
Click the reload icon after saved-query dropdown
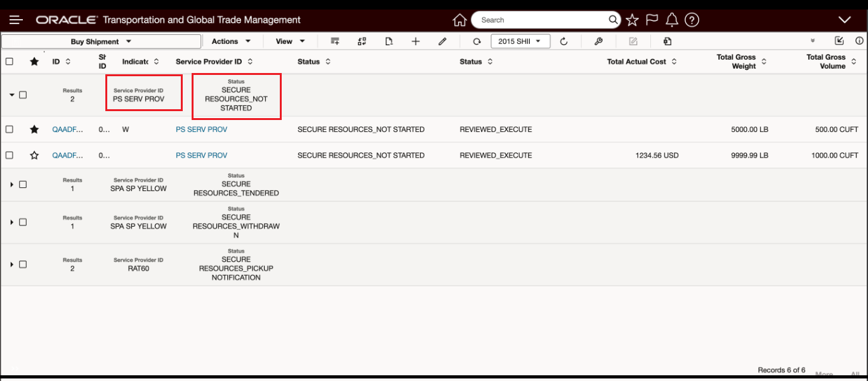pyautogui.click(x=563, y=41)
